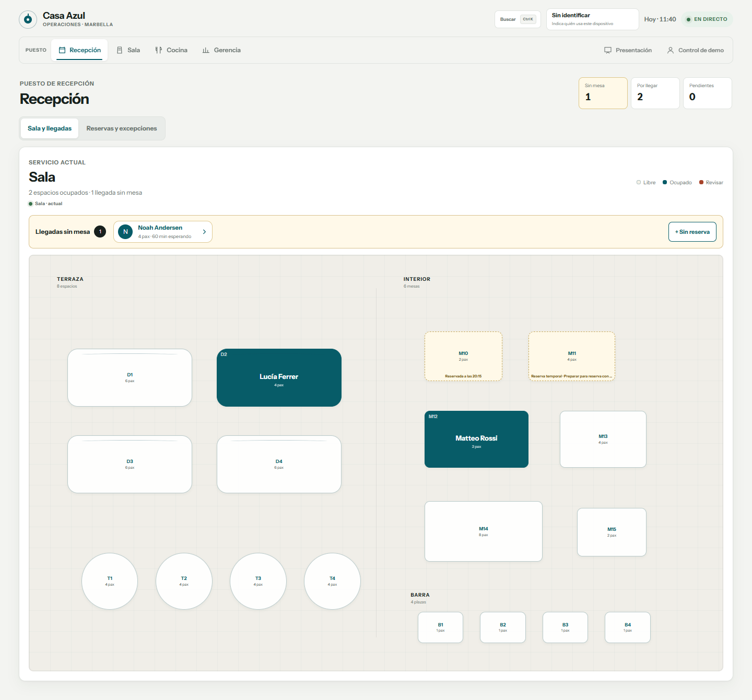
Task: Add a walk-in with + Sin reserva
Action: point(692,232)
